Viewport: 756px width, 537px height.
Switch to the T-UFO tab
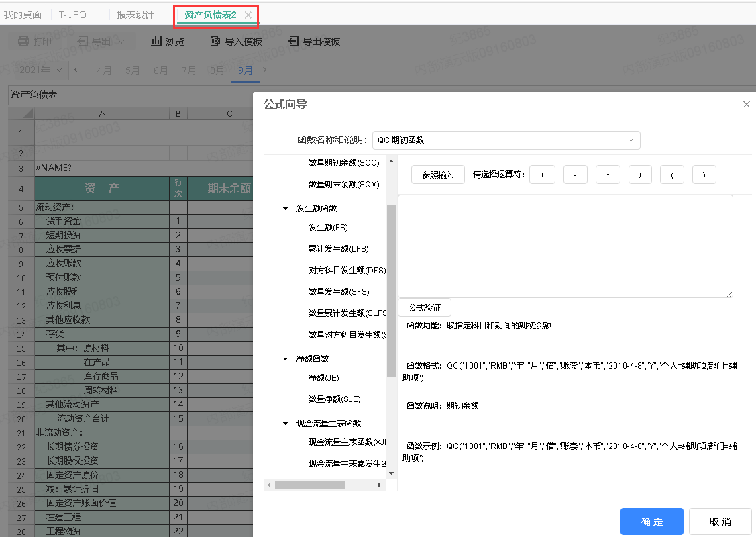point(72,15)
